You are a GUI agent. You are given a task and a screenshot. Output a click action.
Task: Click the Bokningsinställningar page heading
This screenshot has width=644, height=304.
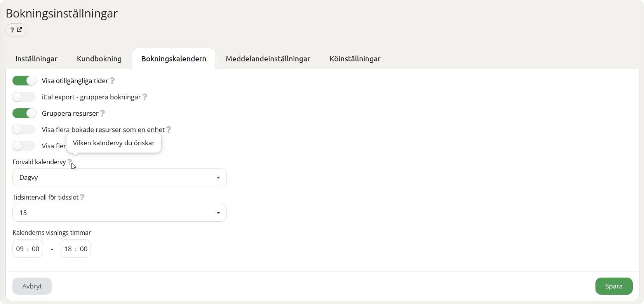click(62, 13)
